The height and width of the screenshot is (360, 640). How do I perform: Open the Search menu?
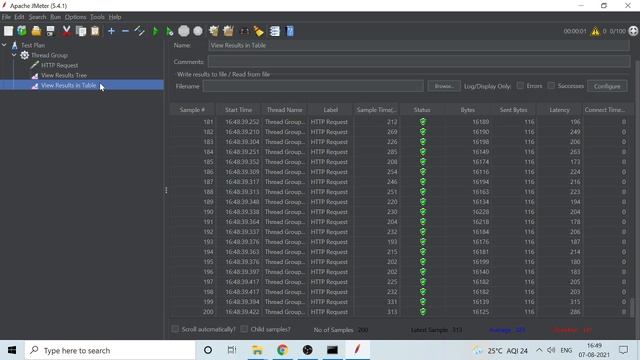coord(37,17)
